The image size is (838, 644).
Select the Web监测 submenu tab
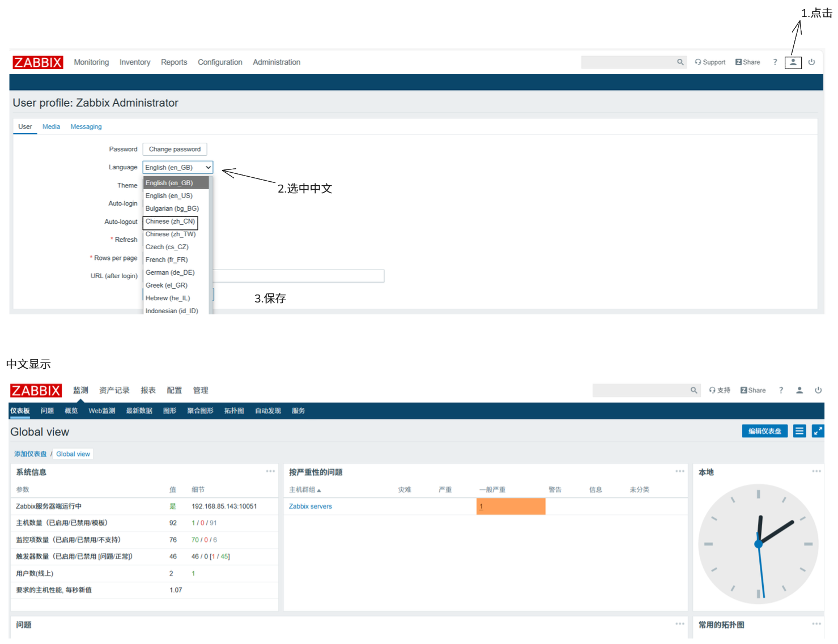click(102, 411)
